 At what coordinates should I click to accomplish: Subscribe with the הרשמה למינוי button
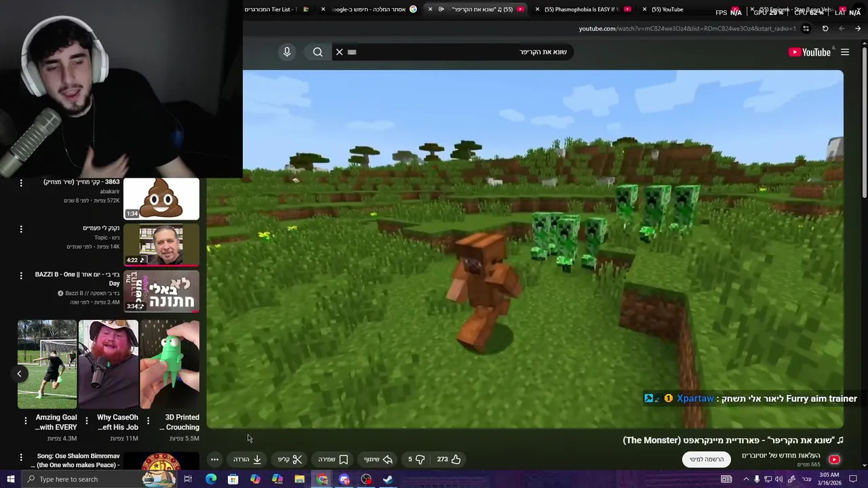(x=707, y=460)
